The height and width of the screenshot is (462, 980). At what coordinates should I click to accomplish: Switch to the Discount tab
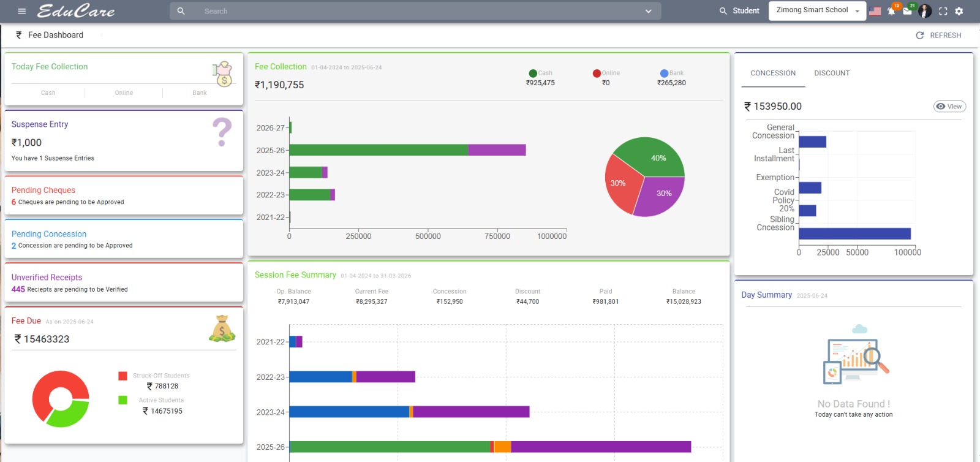point(832,73)
